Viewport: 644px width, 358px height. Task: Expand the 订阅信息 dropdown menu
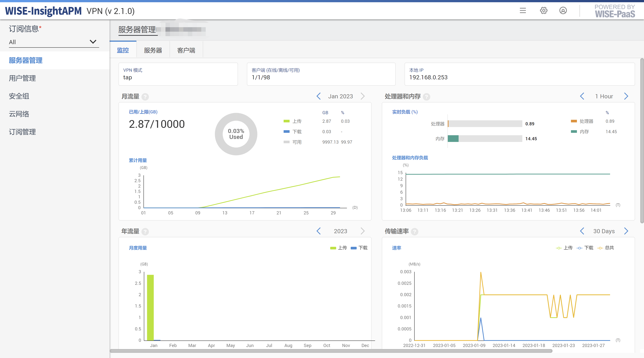click(x=53, y=41)
